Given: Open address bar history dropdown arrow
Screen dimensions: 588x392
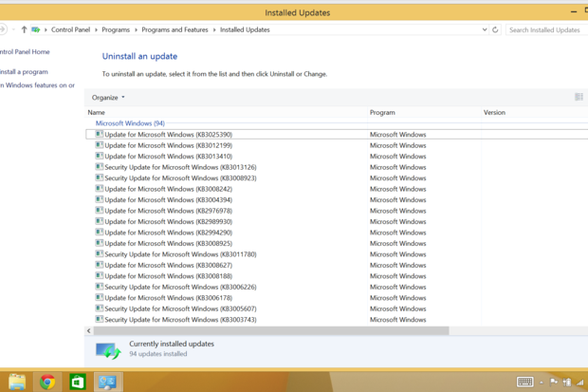Looking at the screenshot, I should (485, 29).
